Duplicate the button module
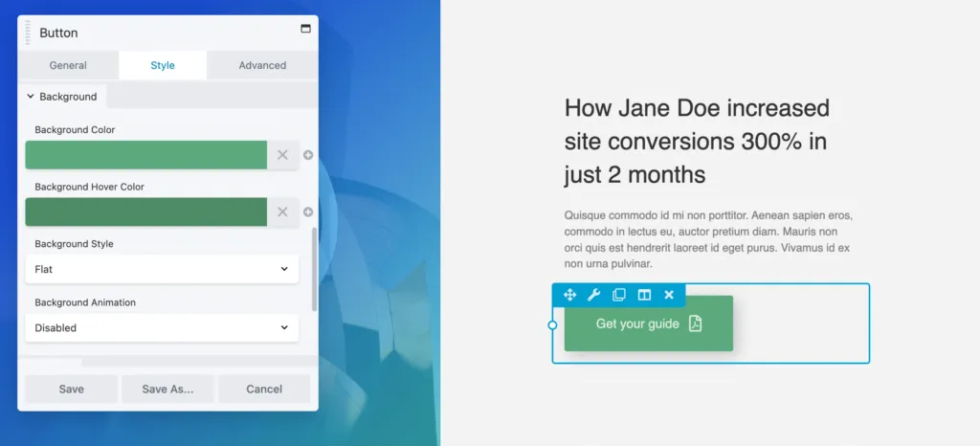980x446 pixels. pos(619,295)
